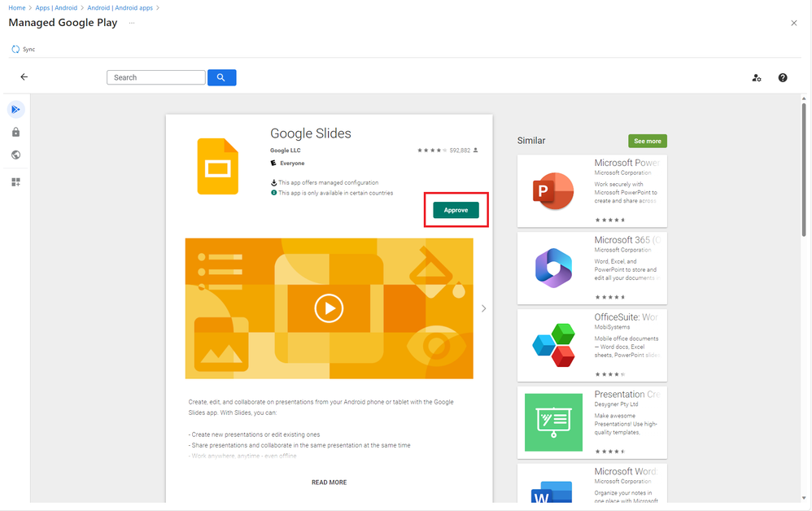Open the Home breadcrumb link

click(16, 8)
